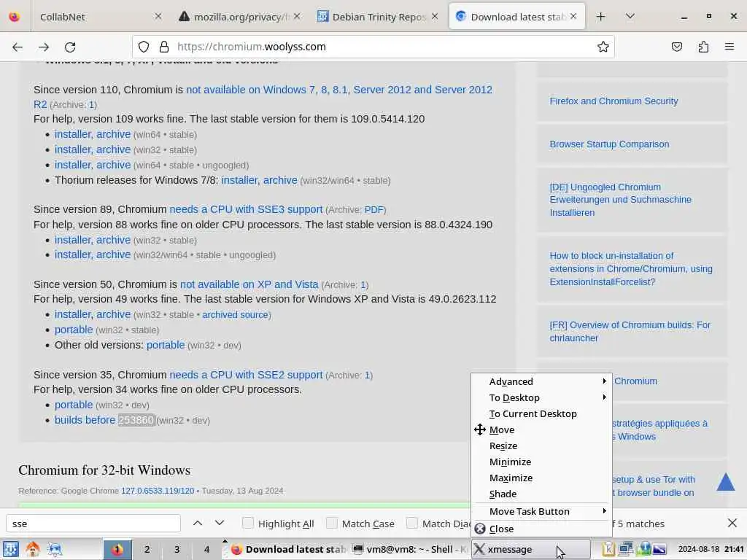Bookmark this page with the star

tap(603, 47)
